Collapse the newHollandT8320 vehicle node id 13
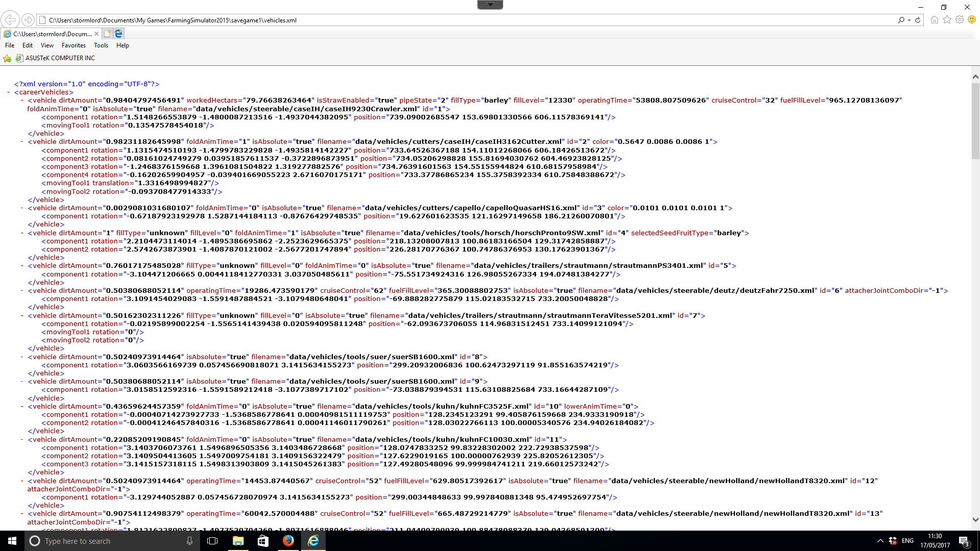Screen dimensions: 980x551 (22, 514)
